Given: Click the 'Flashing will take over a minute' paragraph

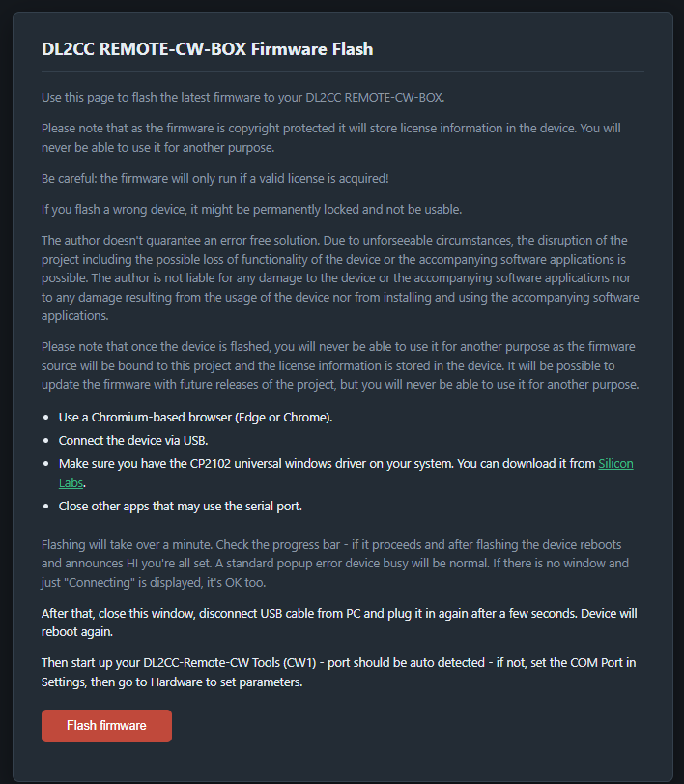Looking at the screenshot, I should pos(335,564).
